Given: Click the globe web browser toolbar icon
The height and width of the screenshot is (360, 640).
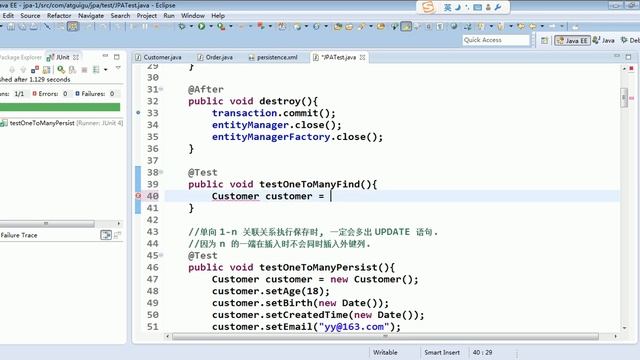Looking at the screenshot, I should [454, 27].
